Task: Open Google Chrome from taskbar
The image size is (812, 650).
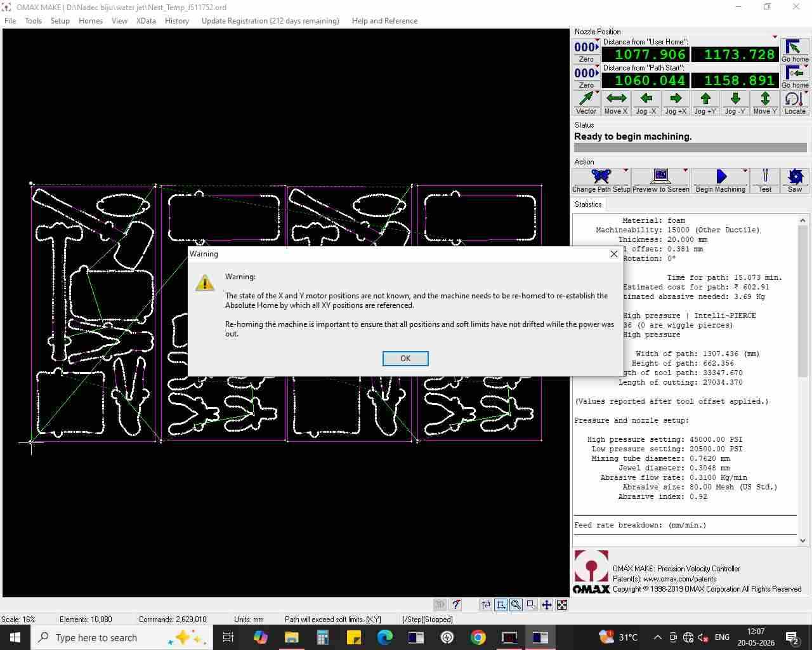Action: [478, 637]
